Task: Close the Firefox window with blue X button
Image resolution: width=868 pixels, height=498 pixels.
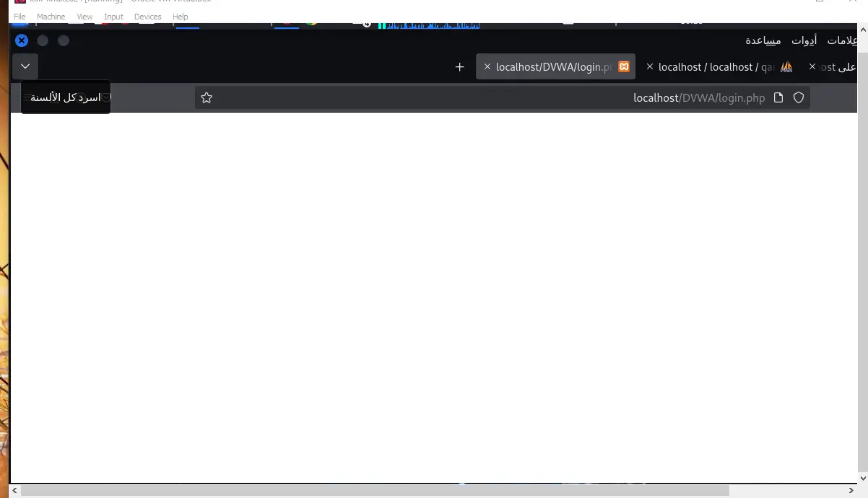Action: tap(22, 40)
